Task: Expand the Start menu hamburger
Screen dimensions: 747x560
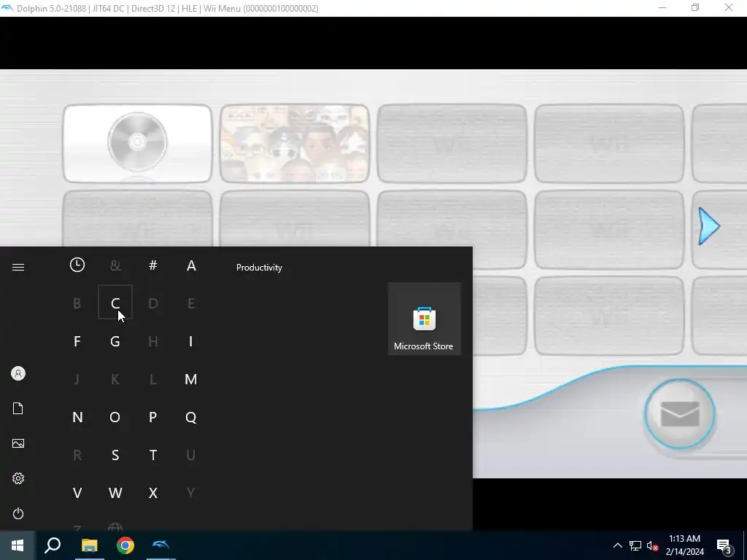Action: pos(18,267)
